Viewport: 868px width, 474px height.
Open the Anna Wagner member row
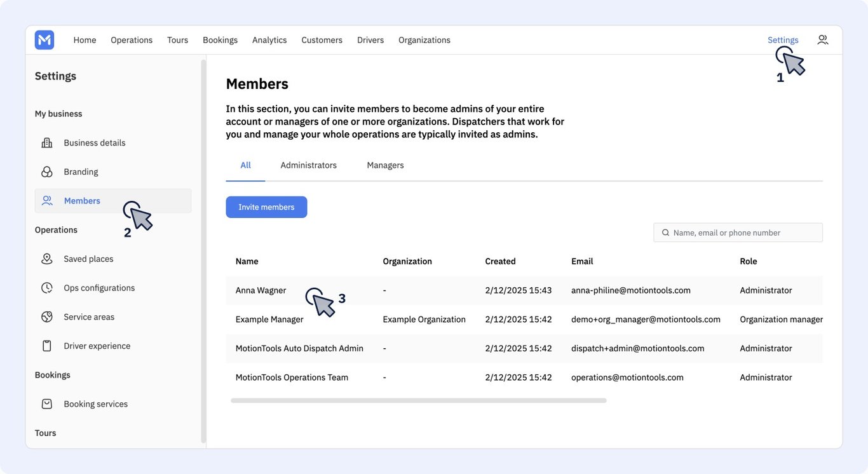pyautogui.click(x=524, y=290)
